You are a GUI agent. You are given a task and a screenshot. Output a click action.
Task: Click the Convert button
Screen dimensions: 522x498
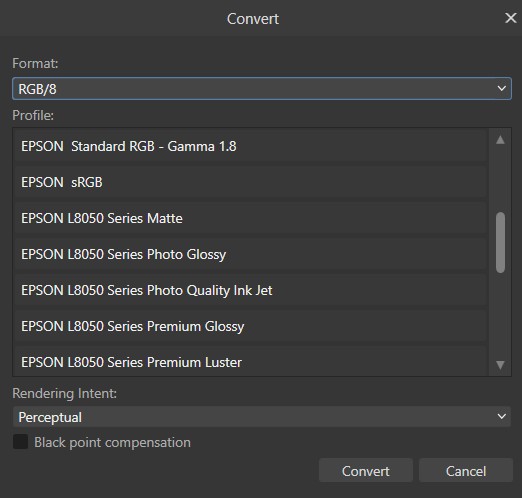[366, 471]
